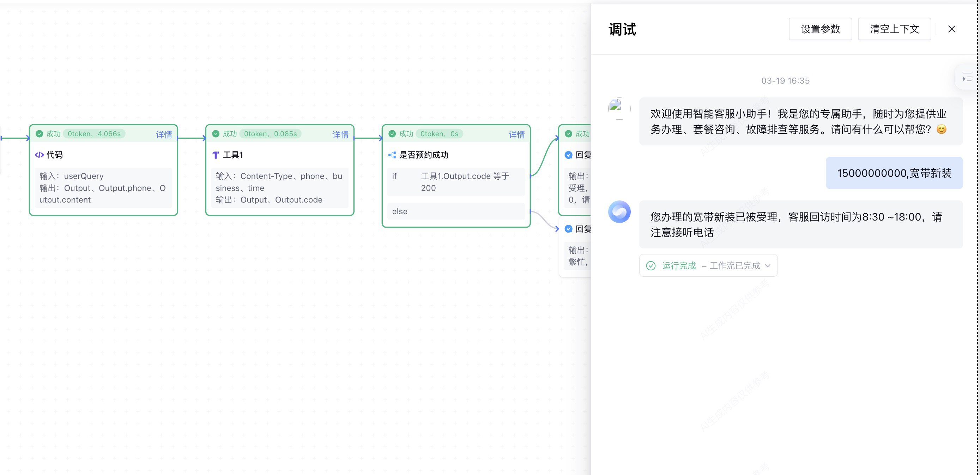Image resolution: width=980 pixels, height=475 pixels.
Task: Click the green success check on 代码 node
Action: click(x=39, y=134)
